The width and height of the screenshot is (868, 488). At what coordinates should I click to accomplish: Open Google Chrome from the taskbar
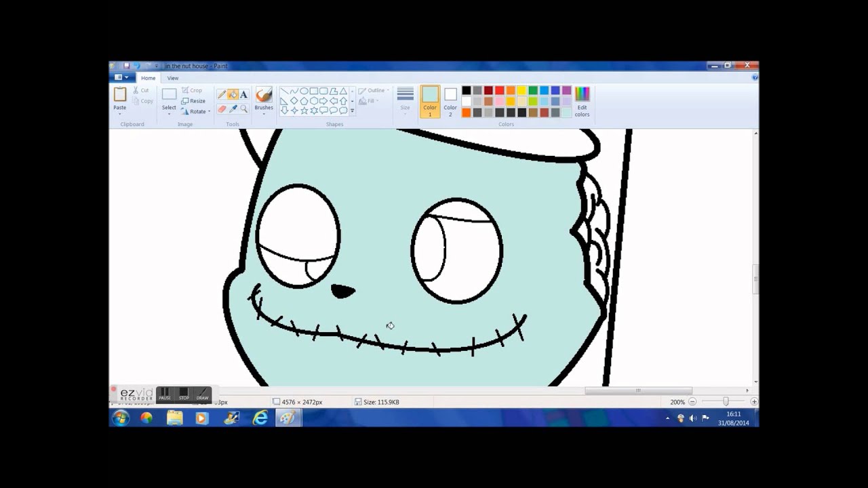[146, 418]
